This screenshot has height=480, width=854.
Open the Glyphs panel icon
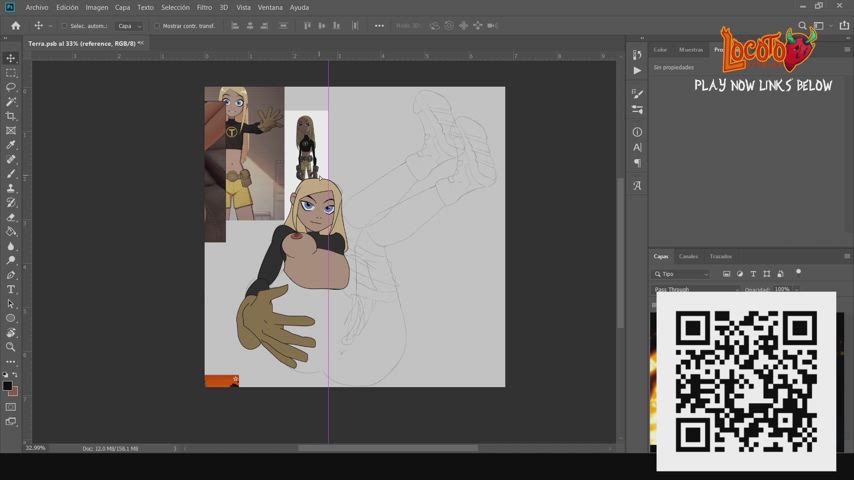coord(637,186)
